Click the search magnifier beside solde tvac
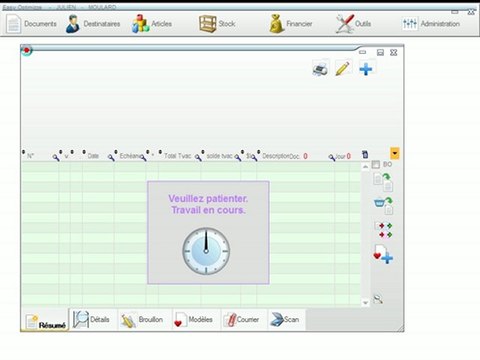The height and width of the screenshot is (360, 480). tap(238, 157)
